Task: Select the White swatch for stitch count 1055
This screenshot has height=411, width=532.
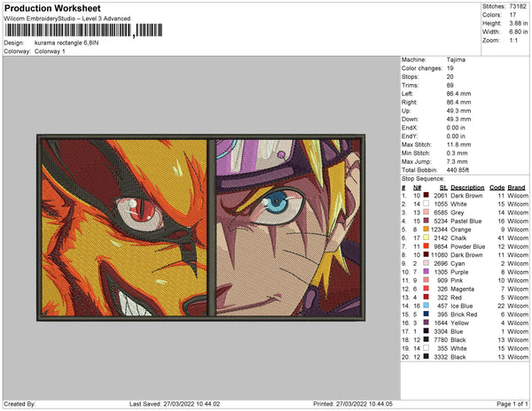Action: click(426, 204)
